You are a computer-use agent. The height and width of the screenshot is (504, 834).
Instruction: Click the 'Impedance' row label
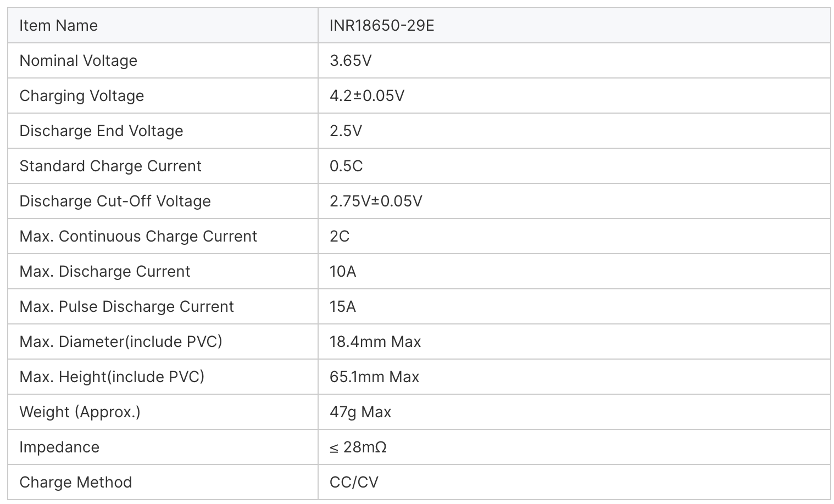59,447
